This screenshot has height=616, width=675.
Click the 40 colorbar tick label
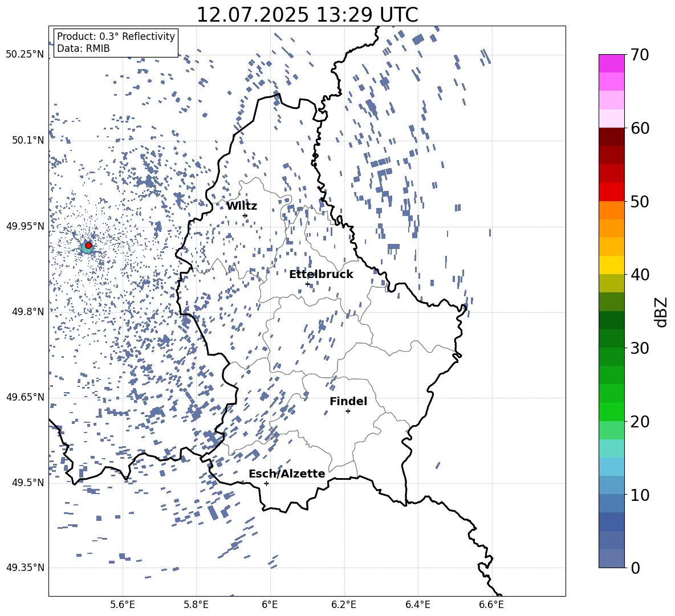(640, 275)
